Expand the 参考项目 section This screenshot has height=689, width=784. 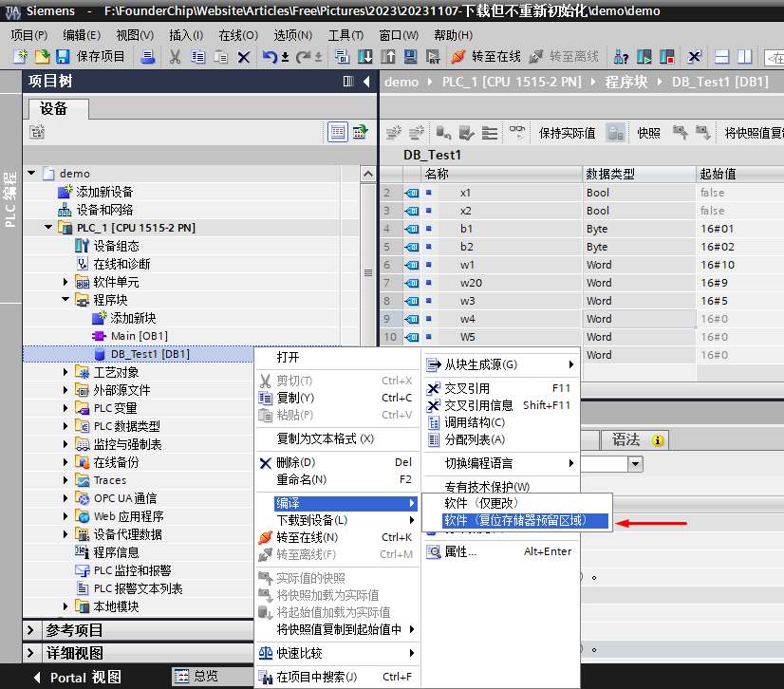pos(30,630)
